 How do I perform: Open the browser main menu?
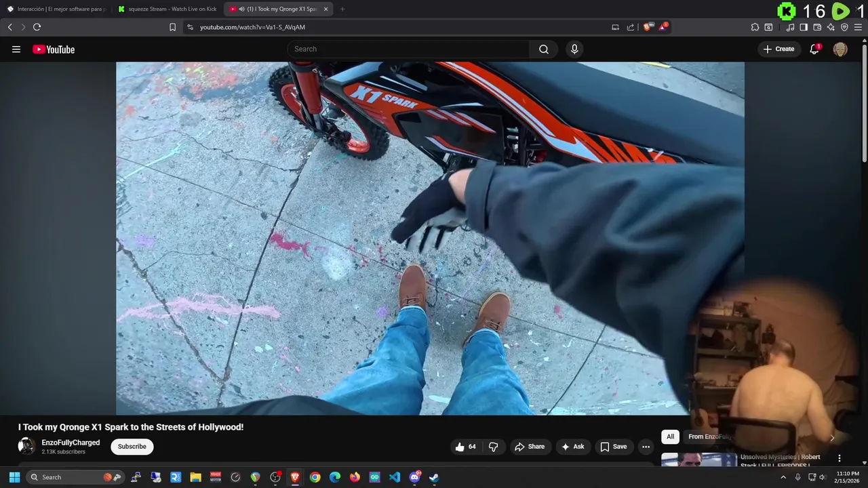coord(858,27)
